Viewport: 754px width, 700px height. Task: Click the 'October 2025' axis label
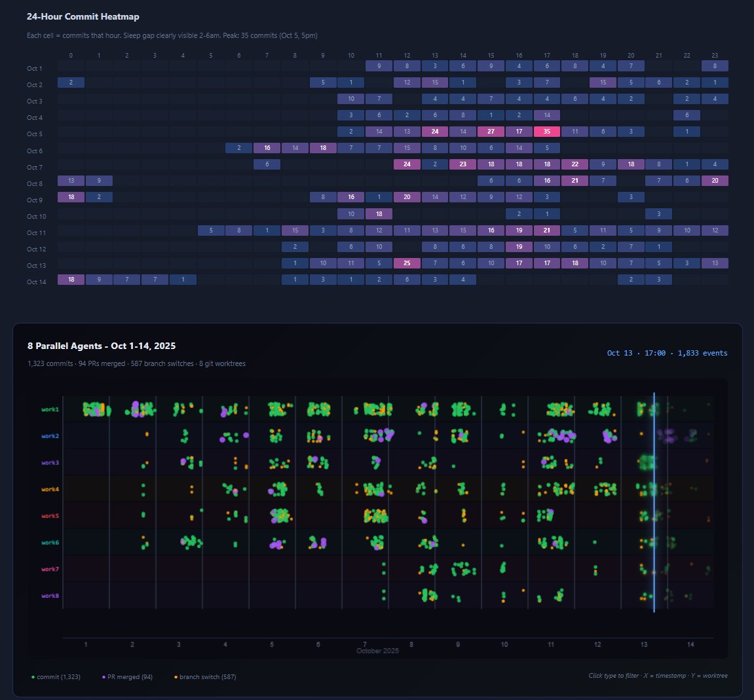(377, 650)
